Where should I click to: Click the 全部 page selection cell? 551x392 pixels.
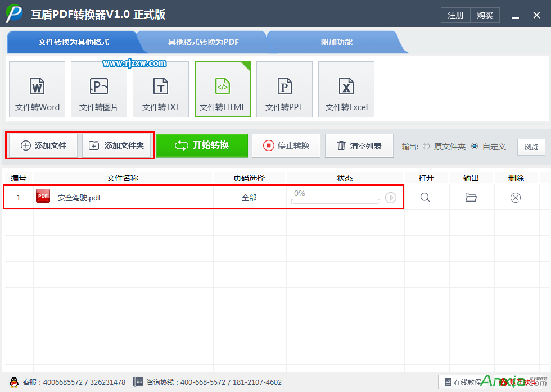point(249,198)
